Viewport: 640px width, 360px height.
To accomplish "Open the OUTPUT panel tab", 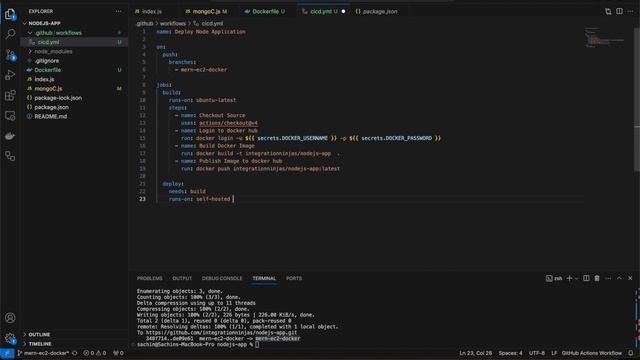I will click(x=182, y=278).
